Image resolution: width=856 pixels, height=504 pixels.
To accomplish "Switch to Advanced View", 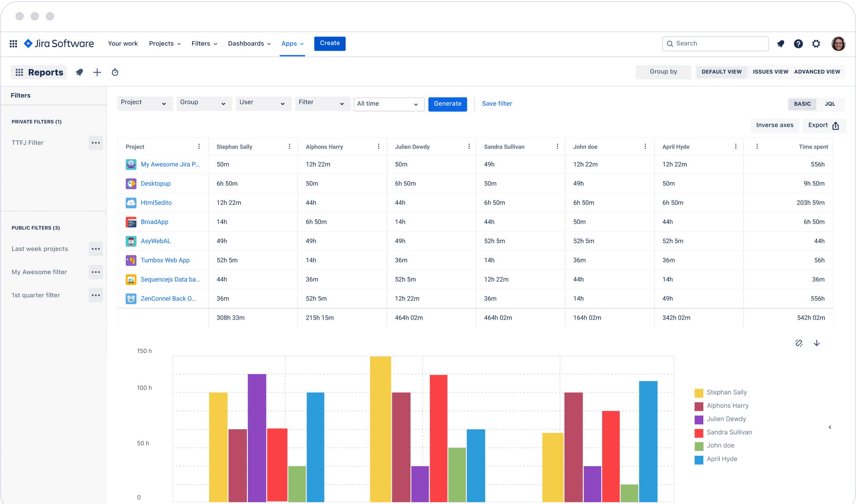I will (x=817, y=72).
